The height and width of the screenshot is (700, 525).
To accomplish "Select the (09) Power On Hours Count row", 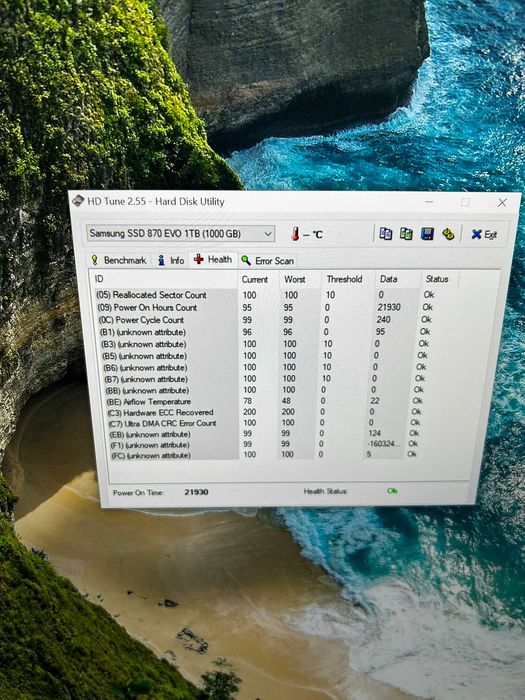I will pyautogui.click(x=266, y=307).
